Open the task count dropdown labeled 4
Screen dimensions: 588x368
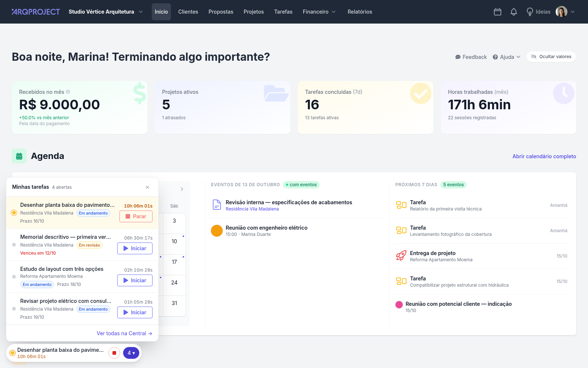coord(131,353)
